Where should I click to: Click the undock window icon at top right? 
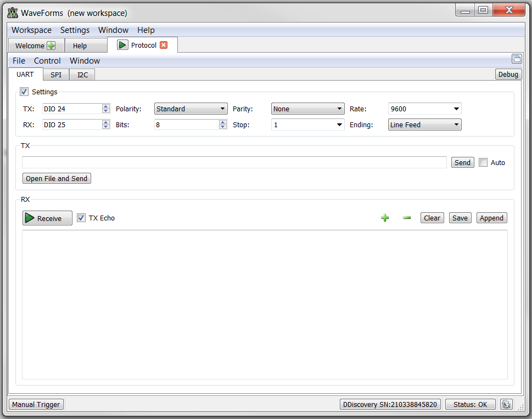pyautogui.click(x=517, y=59)
